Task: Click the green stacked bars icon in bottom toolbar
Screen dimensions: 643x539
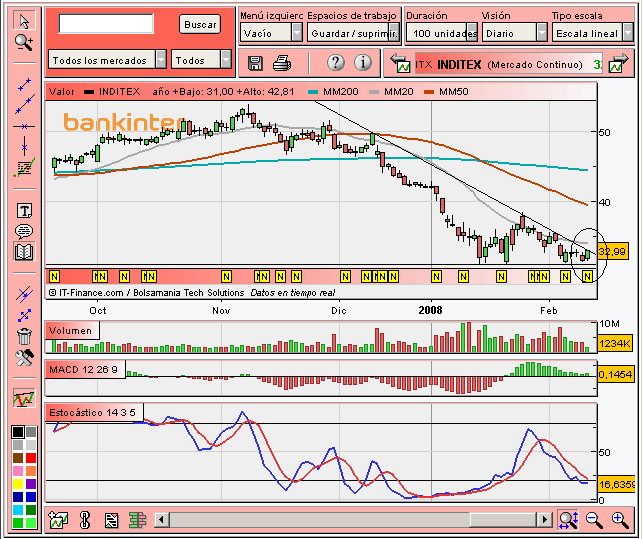Action: (x=137, y=520)
